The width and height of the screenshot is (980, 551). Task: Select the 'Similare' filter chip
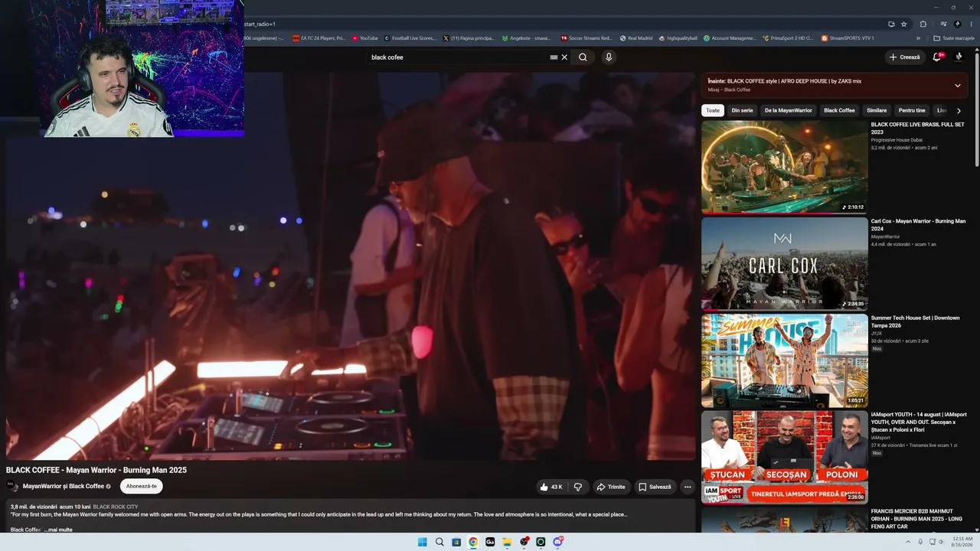click(877, 111)
